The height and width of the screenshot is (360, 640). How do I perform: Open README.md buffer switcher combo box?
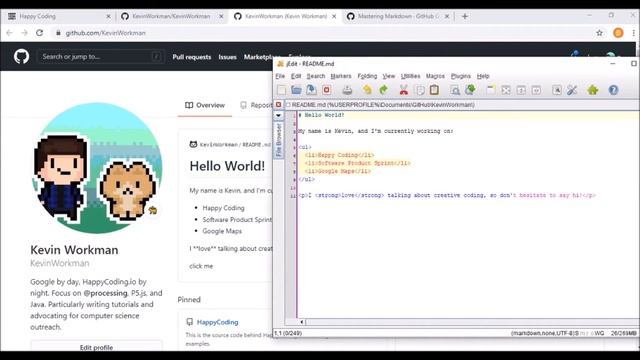[x=461, y=105]
